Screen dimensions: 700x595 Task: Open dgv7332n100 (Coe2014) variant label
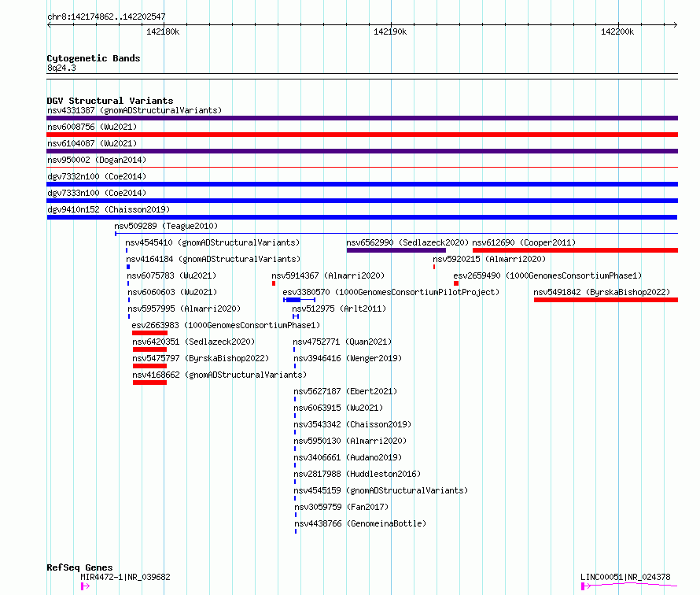[97, 176]
